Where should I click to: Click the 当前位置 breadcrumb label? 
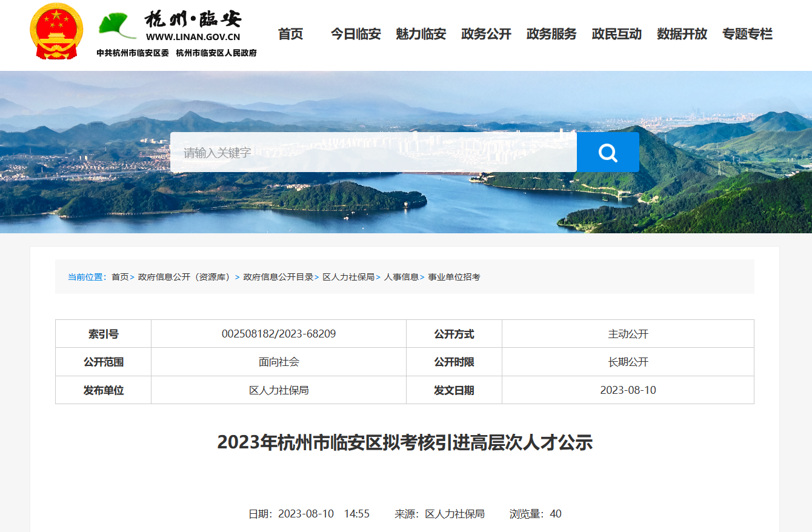click(x=87, y=277)
